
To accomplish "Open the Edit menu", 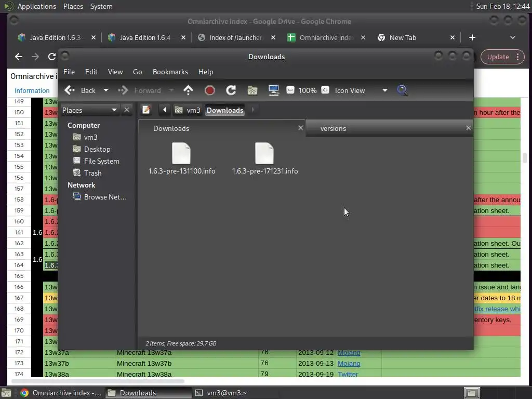I will tap(91, 72).
